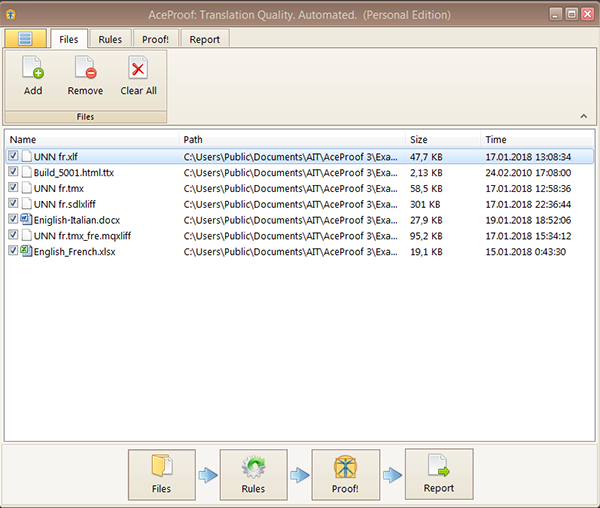Switch to the Rules tab
The image size is (600, 508).
(110, 39)
